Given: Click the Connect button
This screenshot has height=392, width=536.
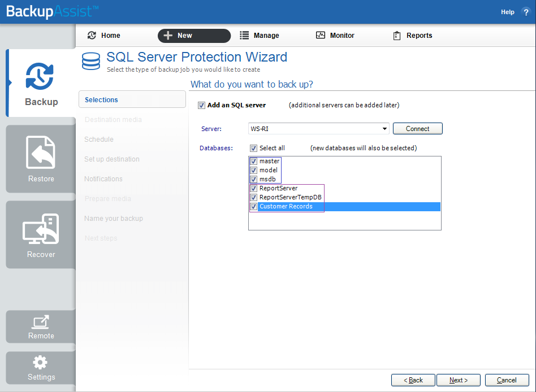Looking at the screenshot, I should pyautogui.click(x=418, y=129).
